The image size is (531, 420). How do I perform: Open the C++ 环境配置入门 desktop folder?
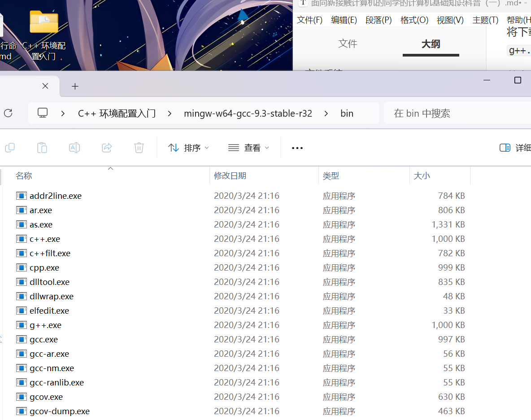(44, 35)
